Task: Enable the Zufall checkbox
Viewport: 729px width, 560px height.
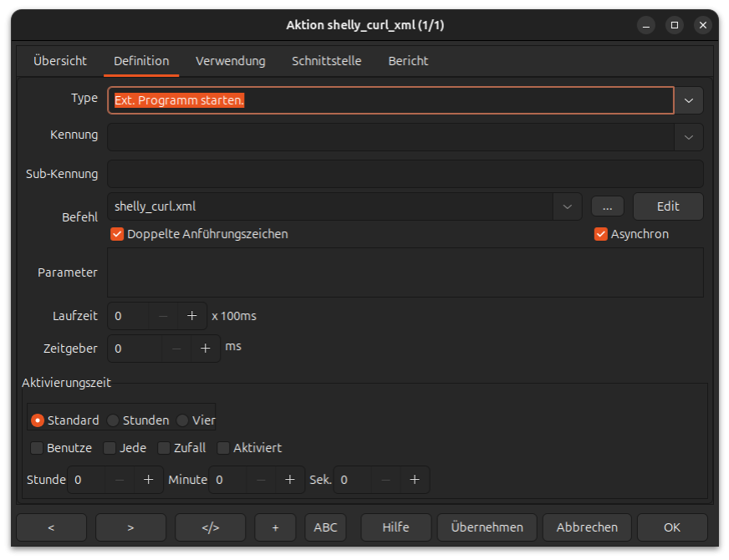Action: (164, 448)
